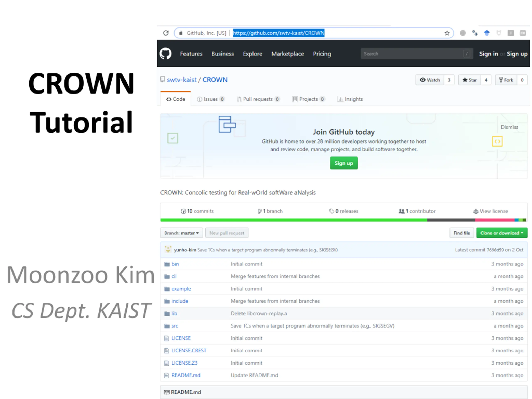
Task: Open the bin folder
Action: click(175, 264)
